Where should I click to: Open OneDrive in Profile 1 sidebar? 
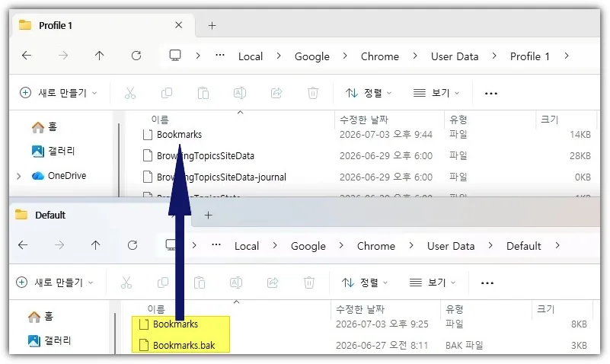(x=59, y=176)
